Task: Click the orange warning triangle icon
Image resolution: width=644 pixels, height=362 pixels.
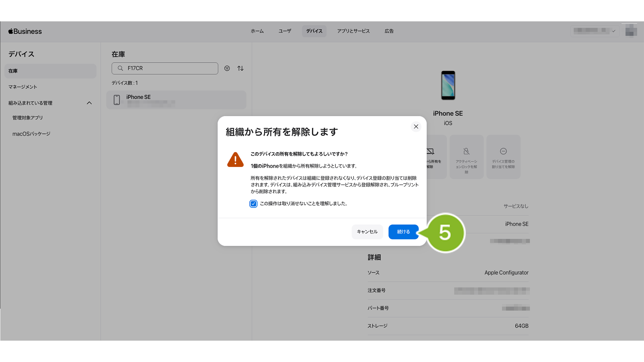Action: 235,160
